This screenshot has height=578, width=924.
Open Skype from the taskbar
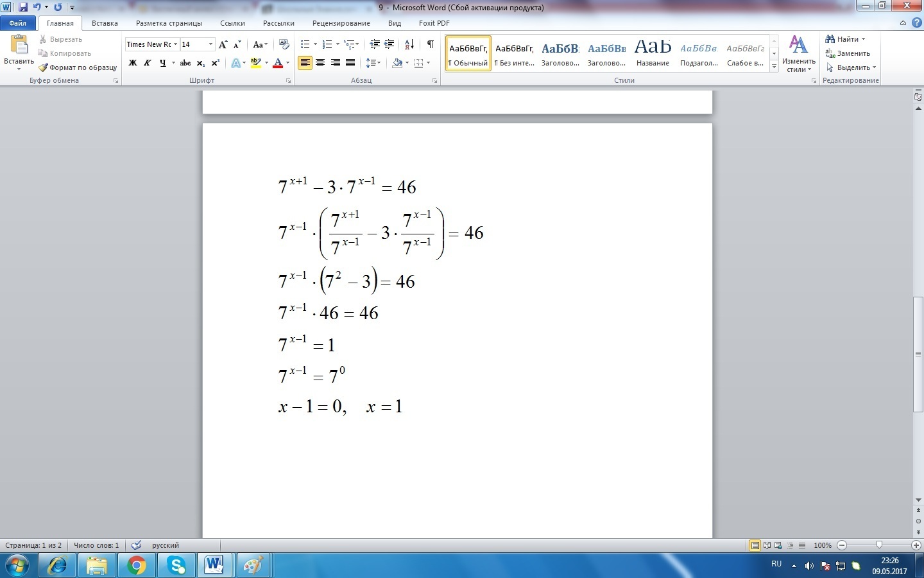(175, 565)
